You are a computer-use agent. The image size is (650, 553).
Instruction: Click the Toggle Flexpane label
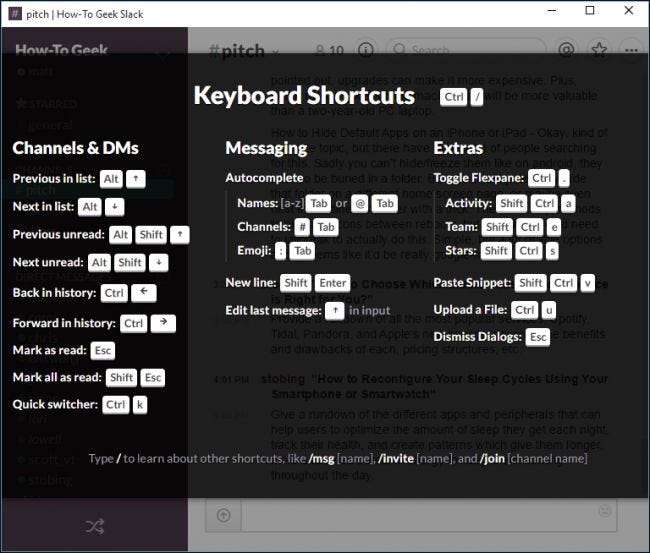479,178
